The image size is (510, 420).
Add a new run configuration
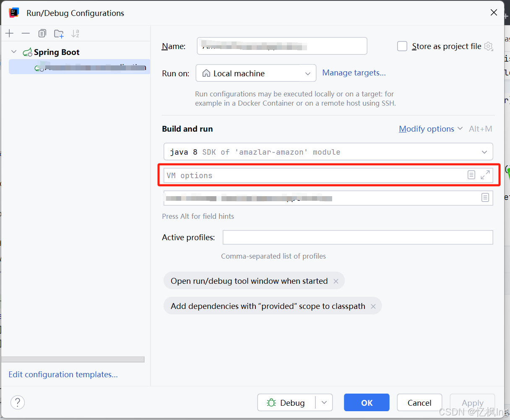point(9,33)
